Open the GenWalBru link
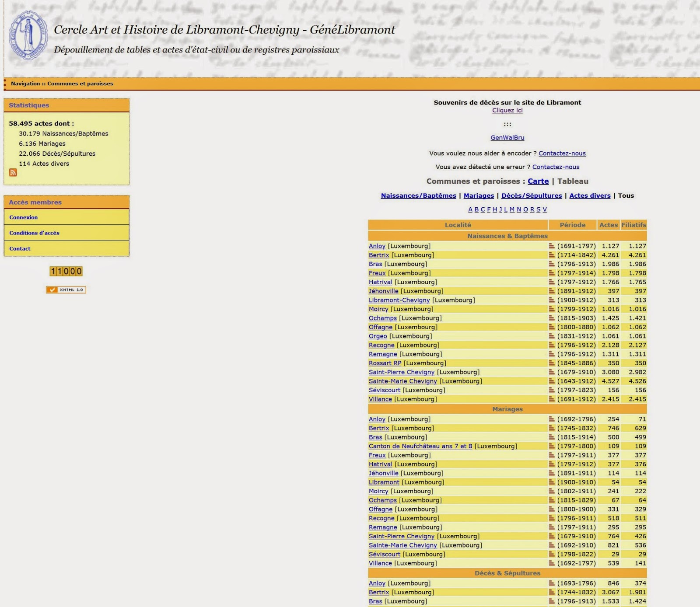Image resolution: width=700 pixels, height=607 pixels. (x=507, y=137)
